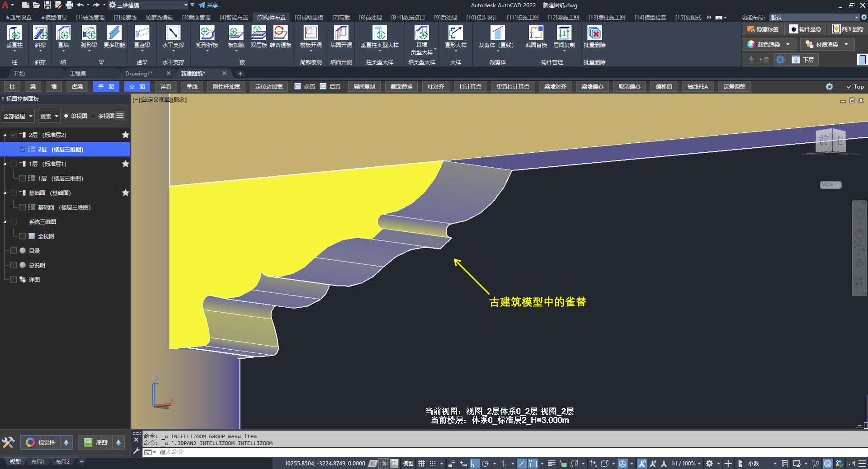The image size is (868, 469).
Task: Check the 1层 (楼层三维图) checkbox
Action: pos(23,178)
